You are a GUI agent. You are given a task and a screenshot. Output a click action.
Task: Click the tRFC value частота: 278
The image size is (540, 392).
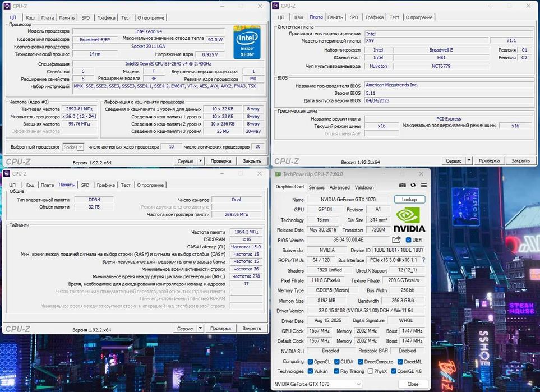[246, 276]
